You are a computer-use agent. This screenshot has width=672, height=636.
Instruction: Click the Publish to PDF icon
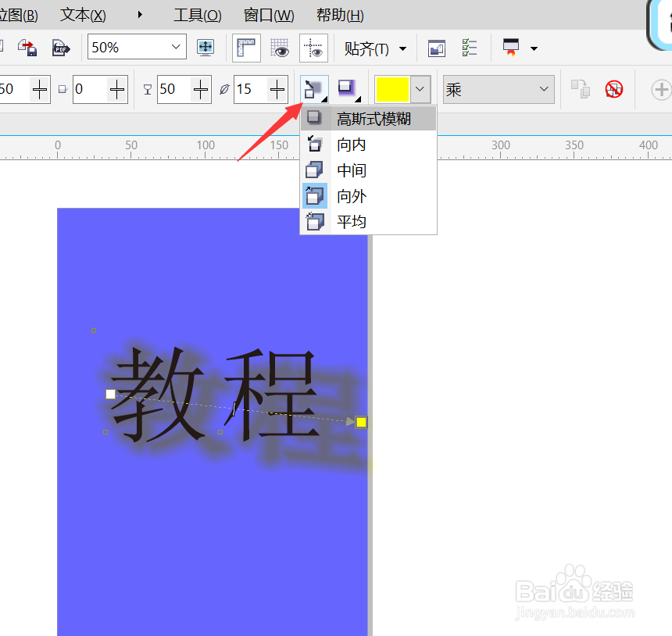point(60,48)
